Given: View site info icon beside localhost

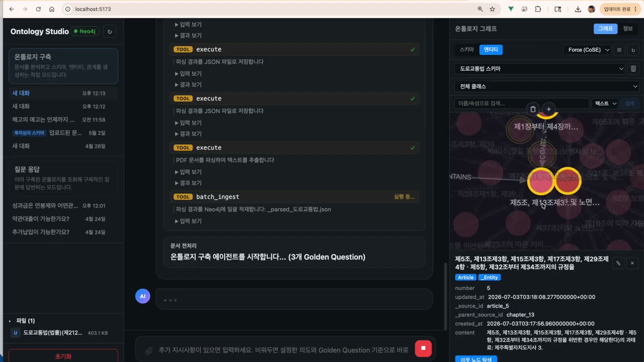Looking at the screenshot, I should coord(67,9).
